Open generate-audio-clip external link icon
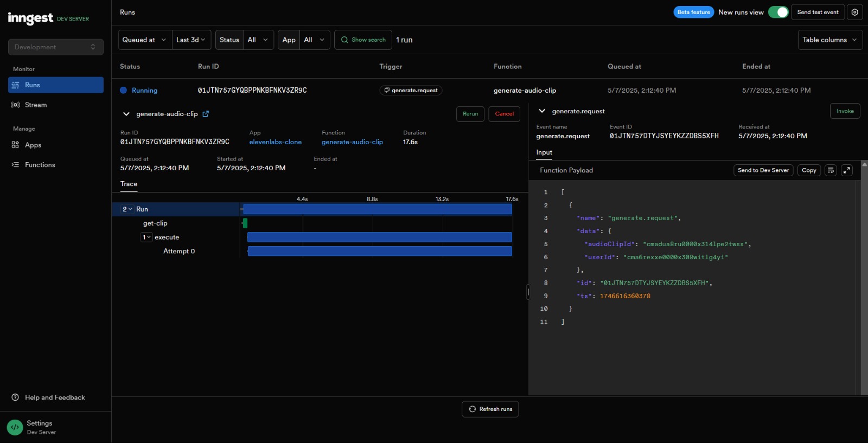Screen dimensions: 868x443 coord(206,114)
